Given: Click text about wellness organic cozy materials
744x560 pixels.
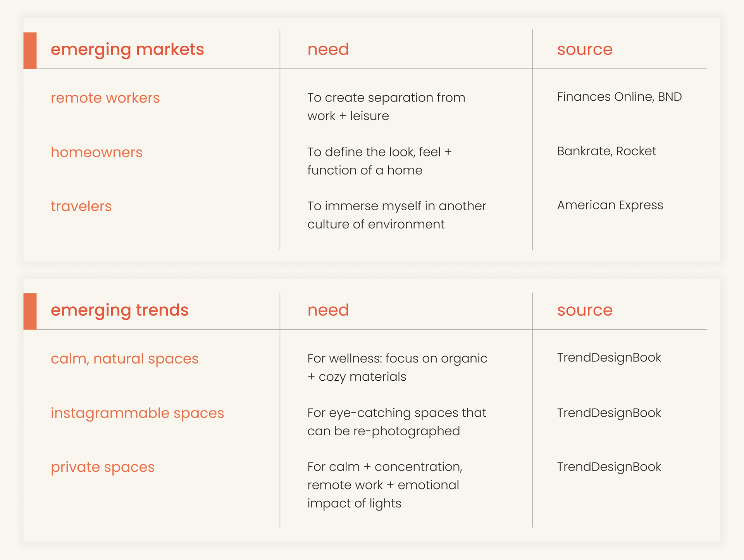Looking at the screenshot, I should [x=397, y=368].
